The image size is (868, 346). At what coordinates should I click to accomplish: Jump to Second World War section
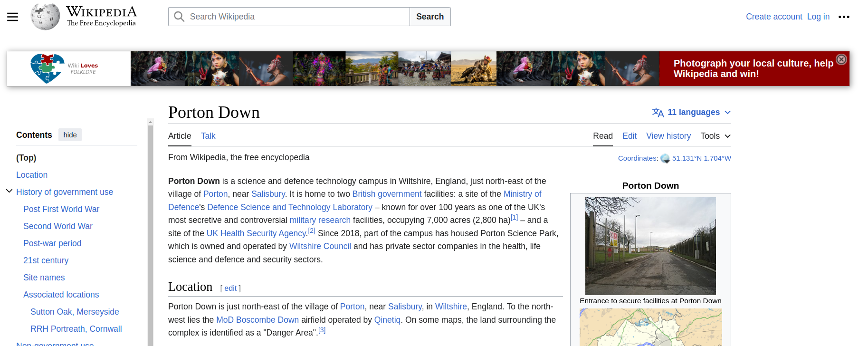coord(58,226)
